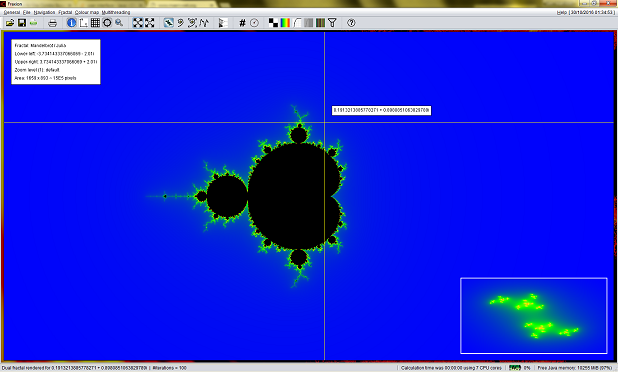The width and height of the screenshot is (618, 372).
Task: Pick the rainbow colour map swatch
Action: point(285,23)
